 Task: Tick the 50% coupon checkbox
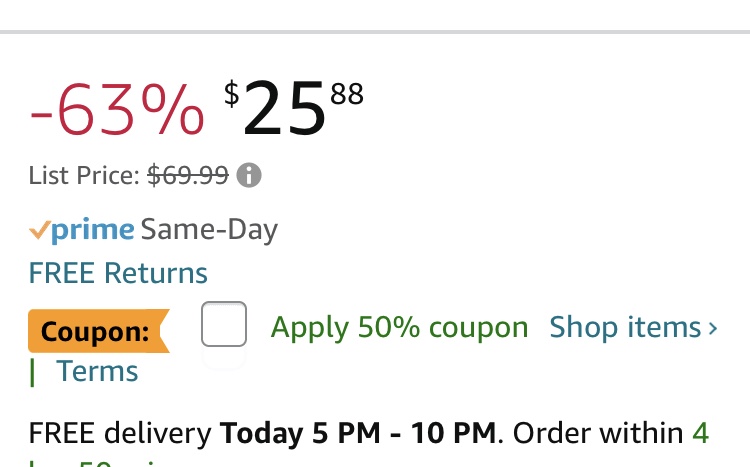pyautogui.click(x=224, y=325)
